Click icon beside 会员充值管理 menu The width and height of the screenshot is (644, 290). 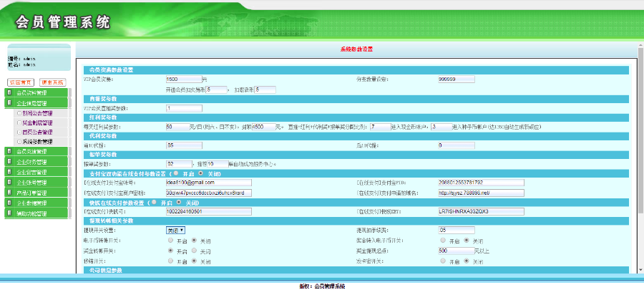click(9, 151)
